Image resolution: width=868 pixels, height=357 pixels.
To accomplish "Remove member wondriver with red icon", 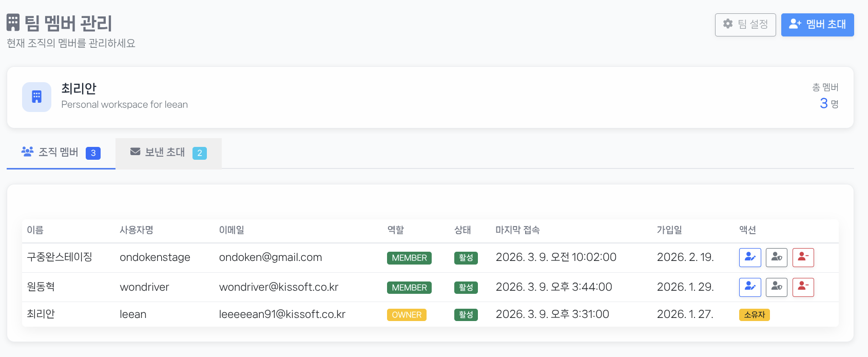I will [x=803, y=287].
